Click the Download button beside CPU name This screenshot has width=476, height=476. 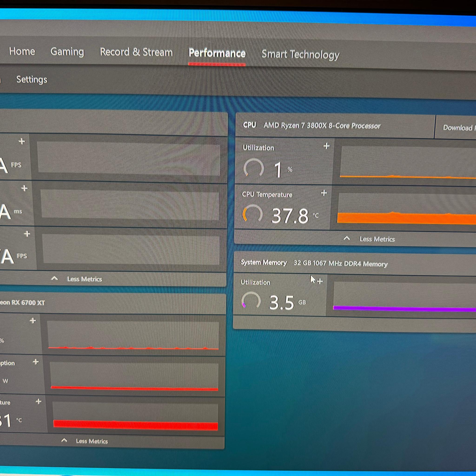456,127
